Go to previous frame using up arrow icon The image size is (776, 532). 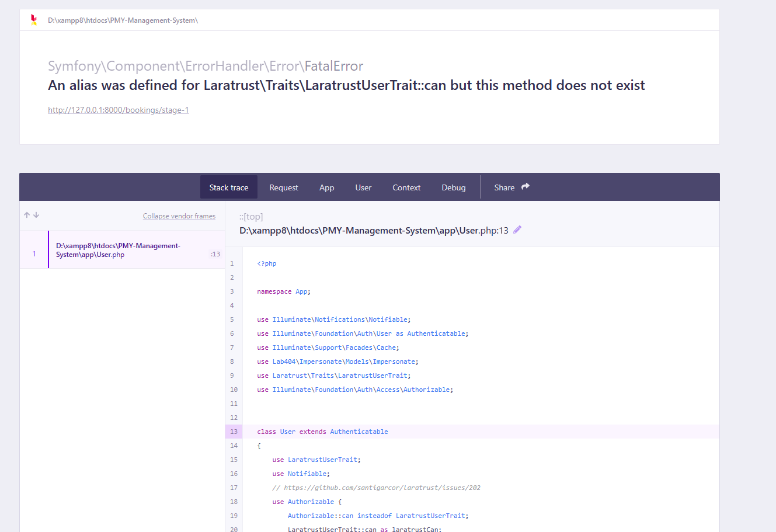pyautogui.click(x=26, y=214)
